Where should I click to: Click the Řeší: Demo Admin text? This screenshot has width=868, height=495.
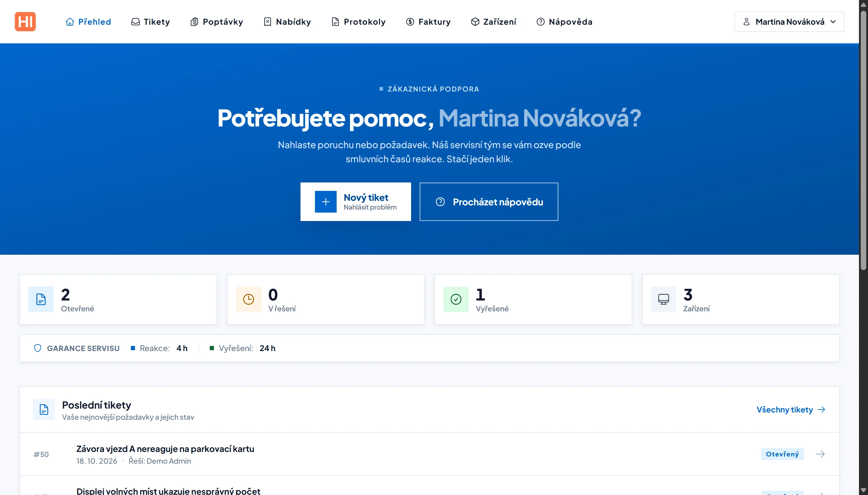(x=159, y=461)
